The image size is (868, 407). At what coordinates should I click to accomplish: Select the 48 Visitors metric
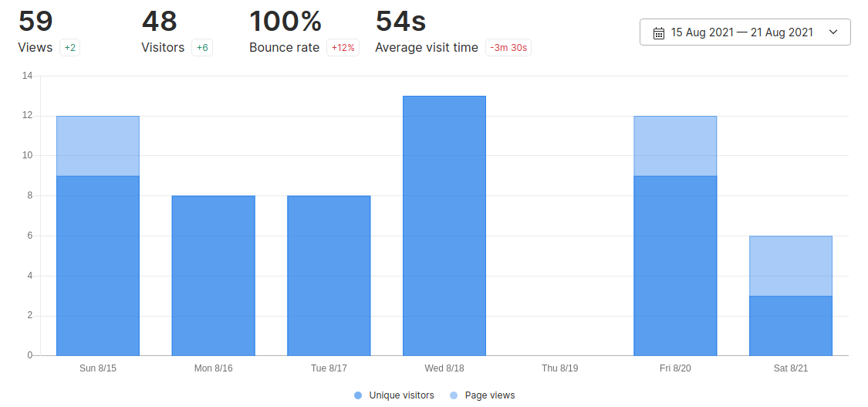[x=160, y=22]
